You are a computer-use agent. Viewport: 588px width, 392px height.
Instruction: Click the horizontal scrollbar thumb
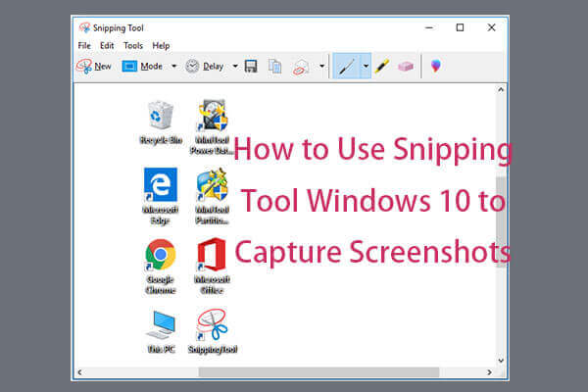tap(318, 372)
